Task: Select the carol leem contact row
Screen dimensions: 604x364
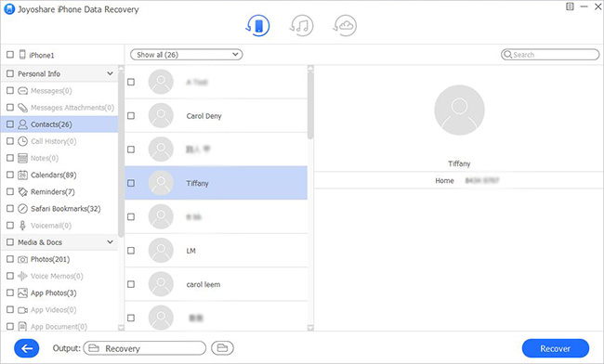Action: coord(217,284)
